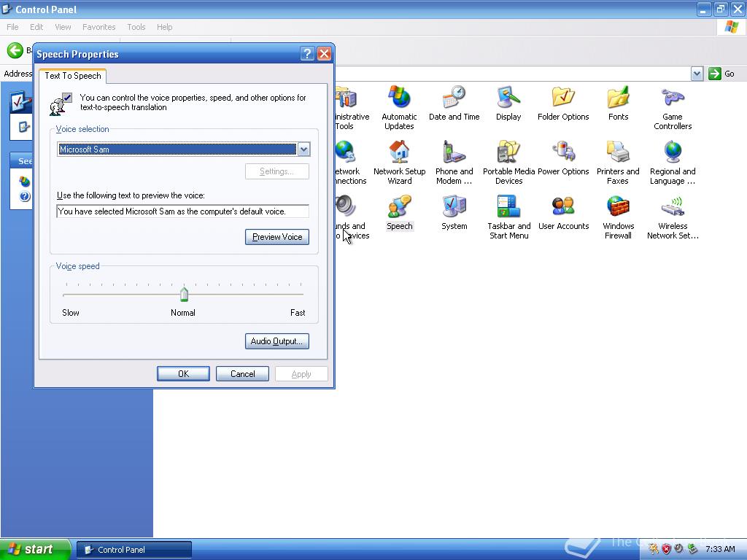The height and width of the screenshot is (560, 747).
Task: Click the Audio Output button
Action: (277, 341)
